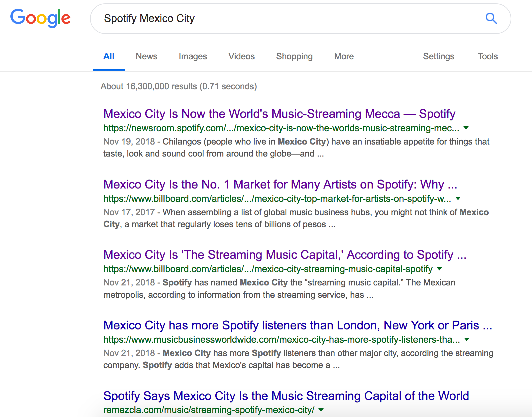Expand arrow beside remezcla.com URL
This screenshot has height=417, width=532.
pos(321,410)
